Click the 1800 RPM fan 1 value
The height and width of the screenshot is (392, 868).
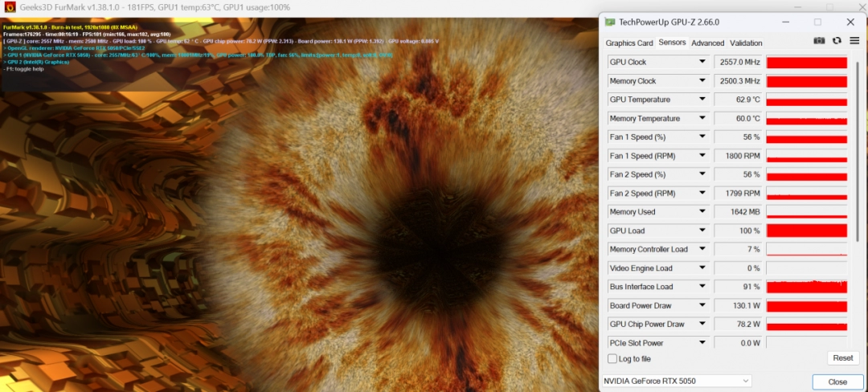coord(739,156)
